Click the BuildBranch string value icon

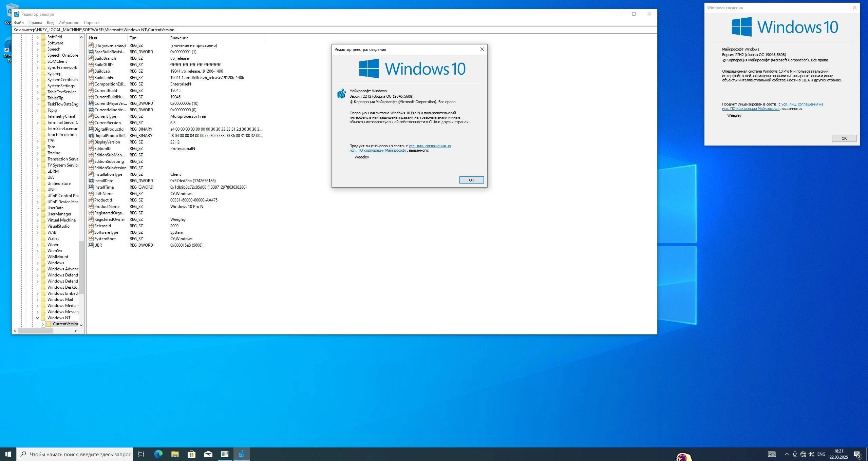(91, 58)
